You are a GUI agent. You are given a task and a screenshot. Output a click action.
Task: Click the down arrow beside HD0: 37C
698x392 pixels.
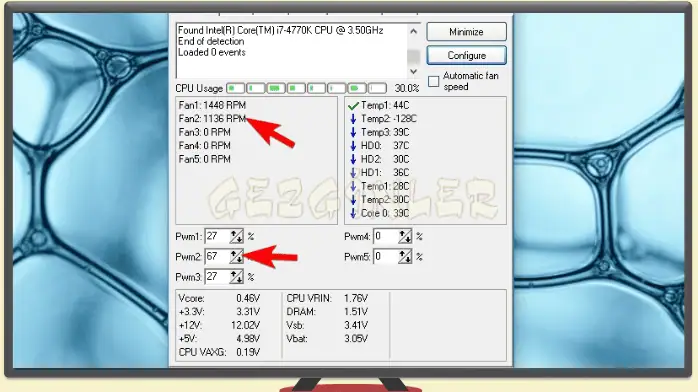coord(353,145)
